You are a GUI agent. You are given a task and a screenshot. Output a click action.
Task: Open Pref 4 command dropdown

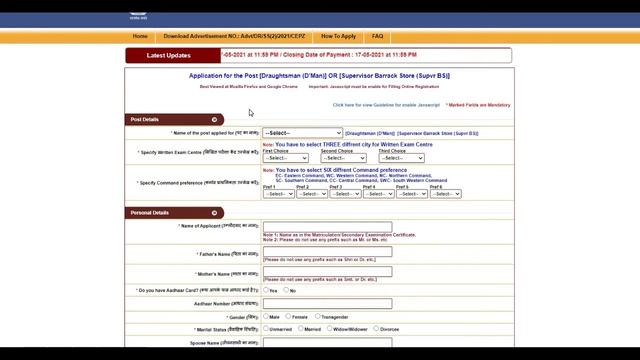click(379, 194)
